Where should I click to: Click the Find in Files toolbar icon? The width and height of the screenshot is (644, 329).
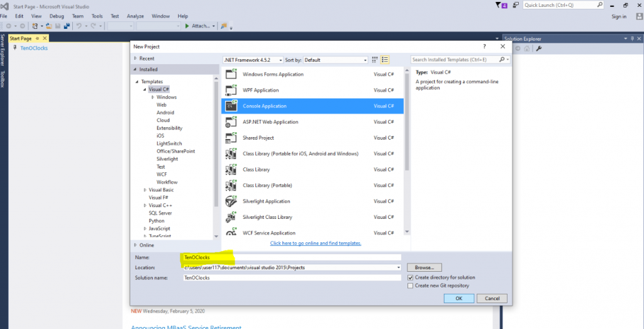(x=224, y=26)
